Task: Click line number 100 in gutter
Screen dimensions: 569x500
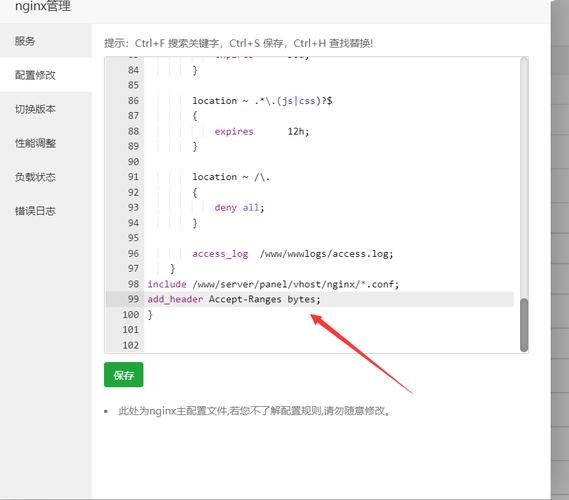Action: (x=131, y=315)
